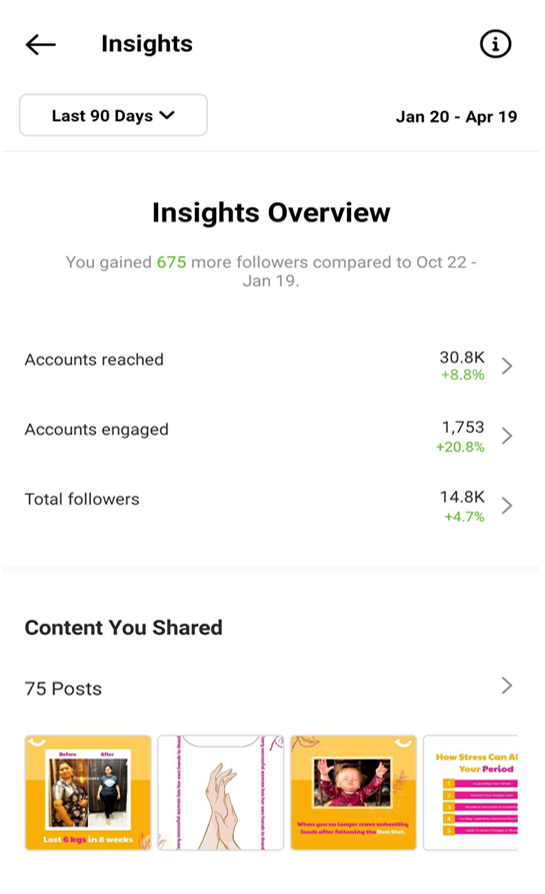Select the Accounts reached row label
The width and height of the screenshot is (545, 894).
[94, 360]
